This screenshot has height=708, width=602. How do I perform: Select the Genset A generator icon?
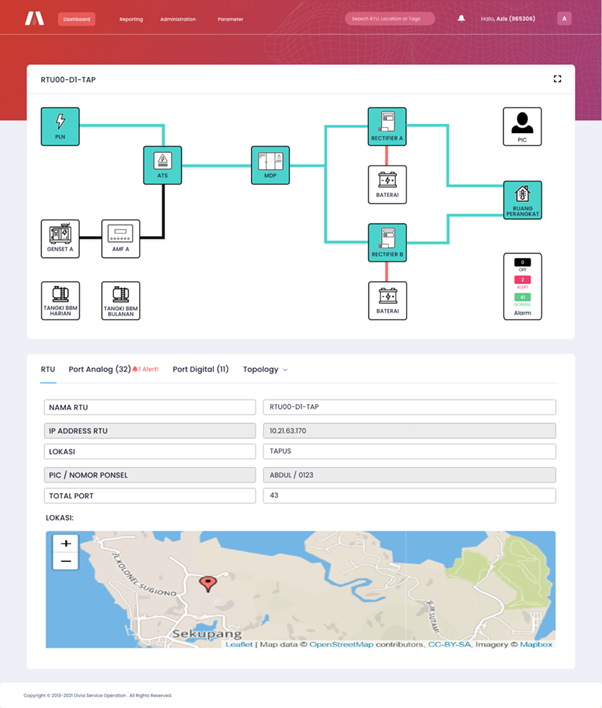click(60, 238)
